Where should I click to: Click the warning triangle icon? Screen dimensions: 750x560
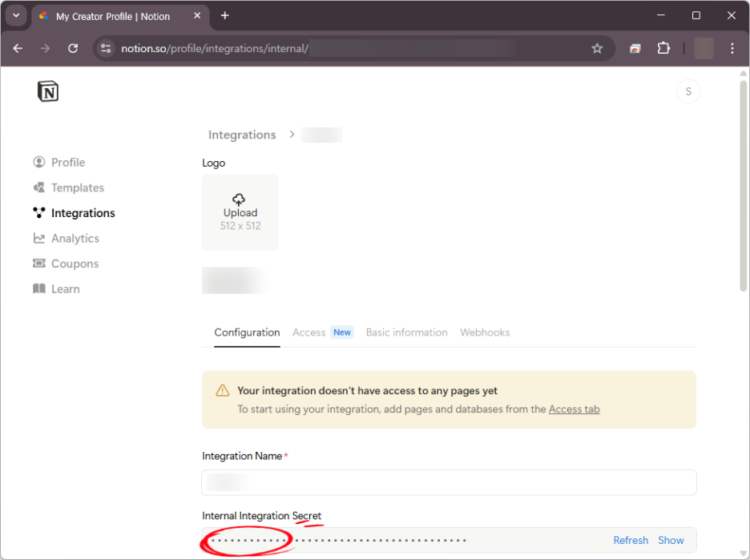(x=223, y=391)
